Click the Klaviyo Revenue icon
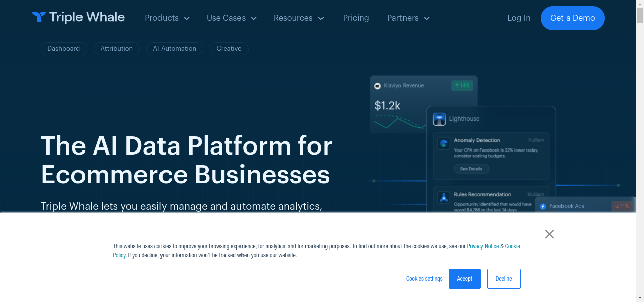The image size is (644, 302). point(378,86)
